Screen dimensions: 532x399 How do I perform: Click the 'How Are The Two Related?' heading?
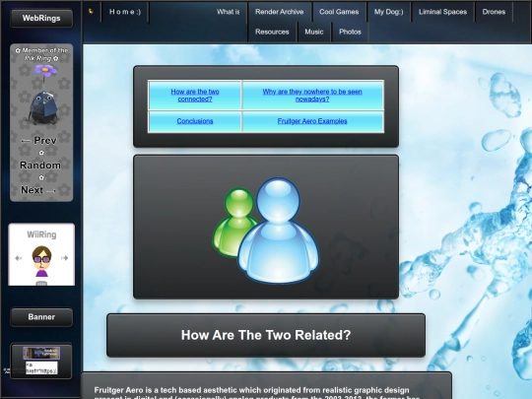[x=266, y=335]
